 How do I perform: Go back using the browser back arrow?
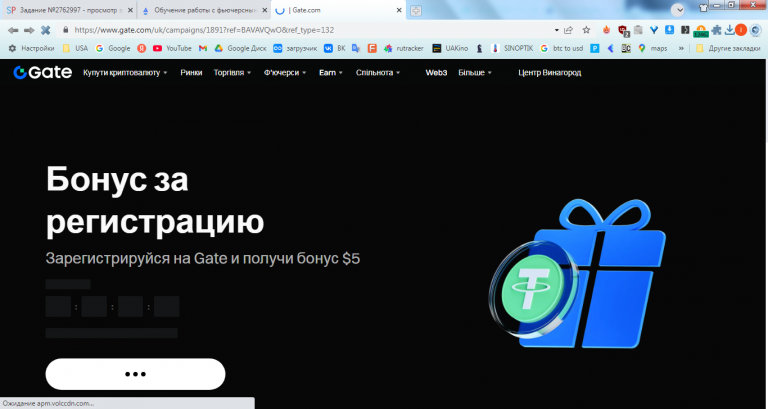coord(13,30)
